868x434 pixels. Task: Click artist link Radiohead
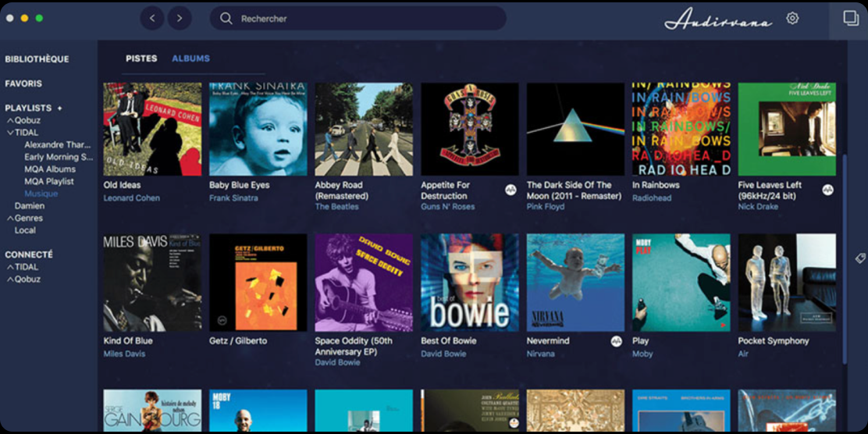coord(653,198)
